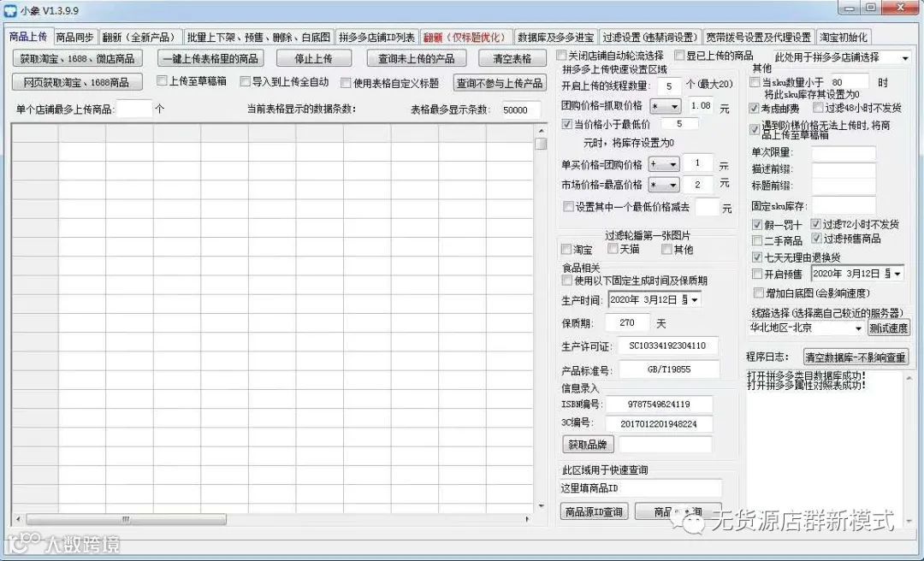This screenshot has width=924, height=561.
Task: Open the 淘宝初始化 tab
Action: click(843, 37)
